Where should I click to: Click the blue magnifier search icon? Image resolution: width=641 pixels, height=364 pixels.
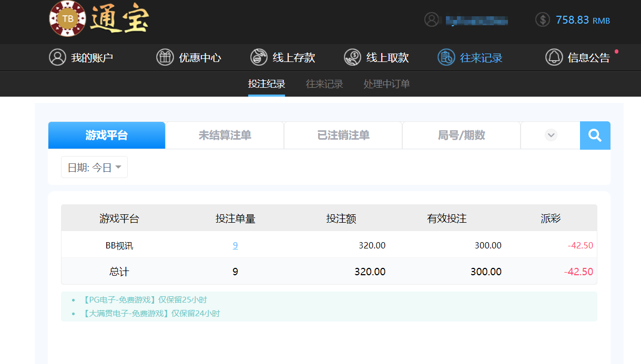(x=595, y=135)
